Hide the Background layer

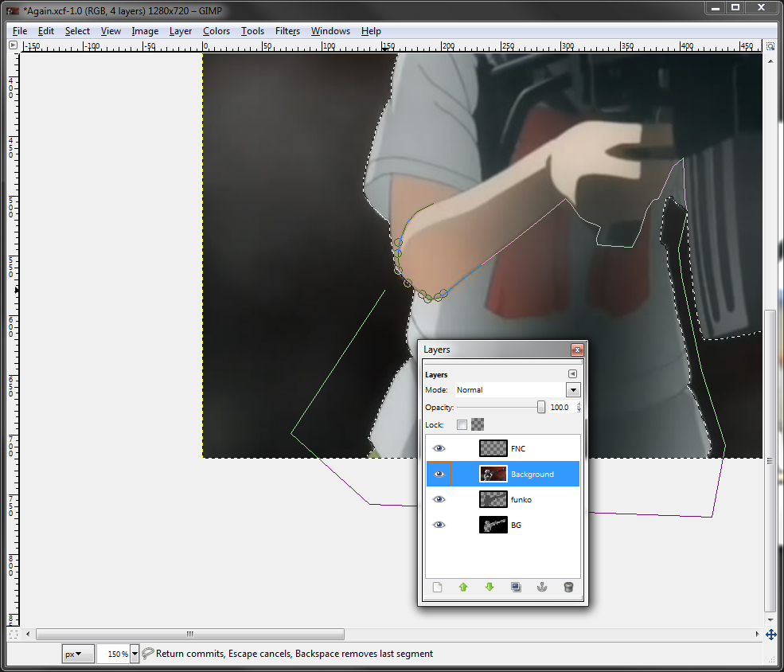[439, 474]
